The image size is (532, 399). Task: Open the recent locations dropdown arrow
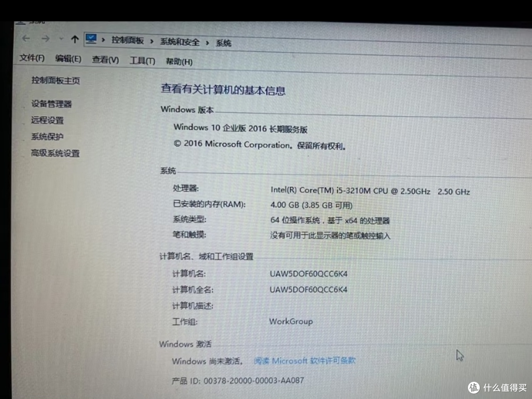click(62, 39)
